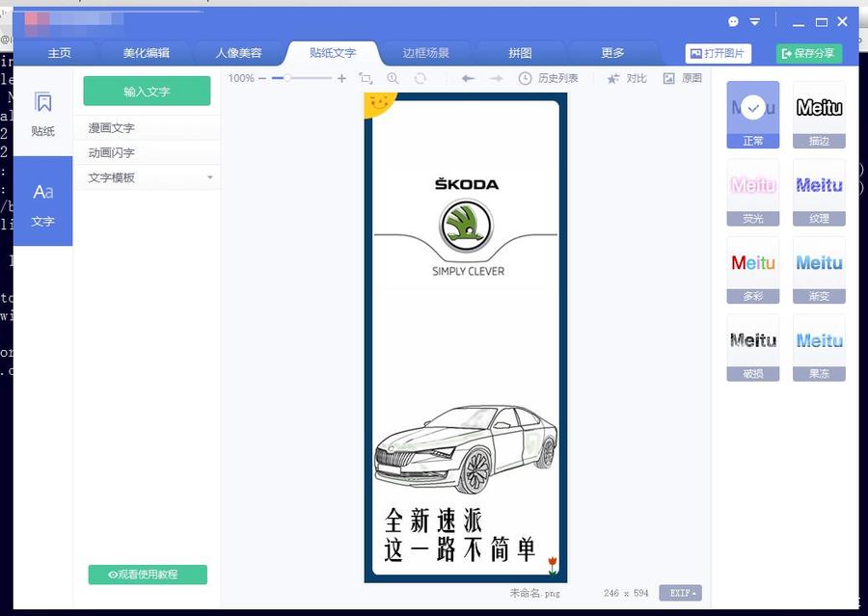Click the 原图 original image button
The width and height of the screenshot is (868, 616).
click(x=683, y=79)
